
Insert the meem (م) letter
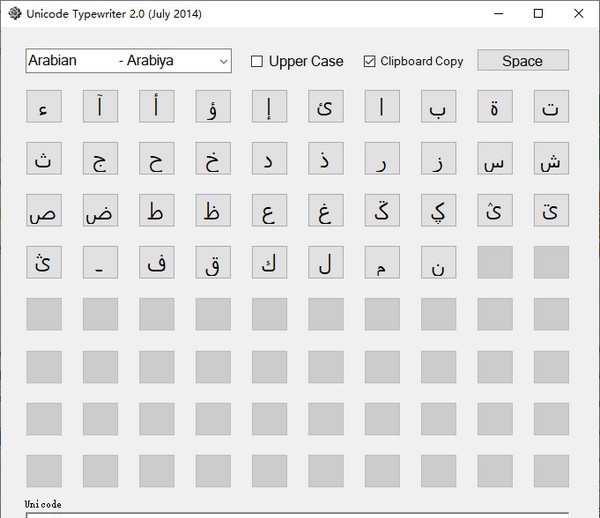tap(382, 262)
